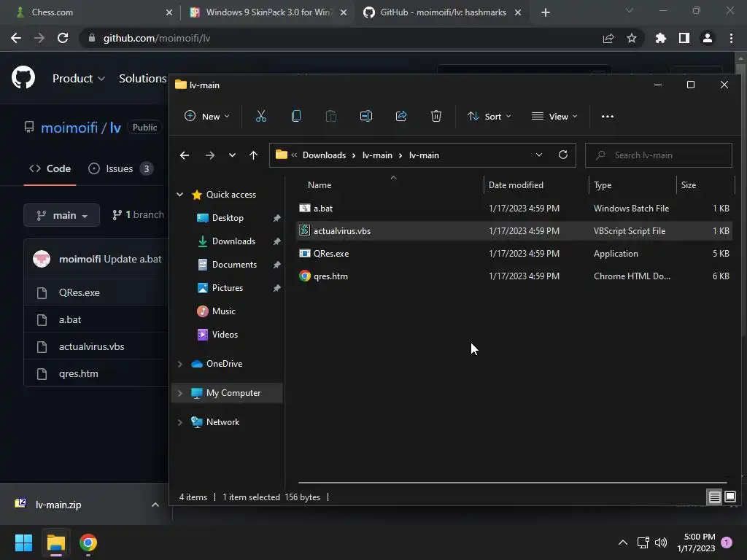747x560 pixels.
Task: Show hidden system tray icons
Action: click(x=623, y=542)
